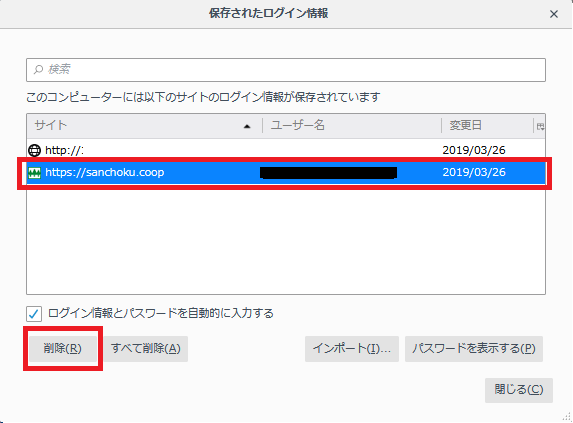
Task: Toggle autofill logins and passwords checkbox
Action: tap(34, 314)
